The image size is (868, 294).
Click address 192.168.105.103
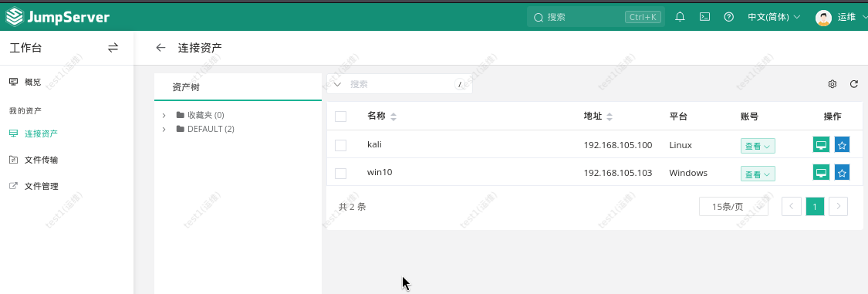(x=618, y=173)
